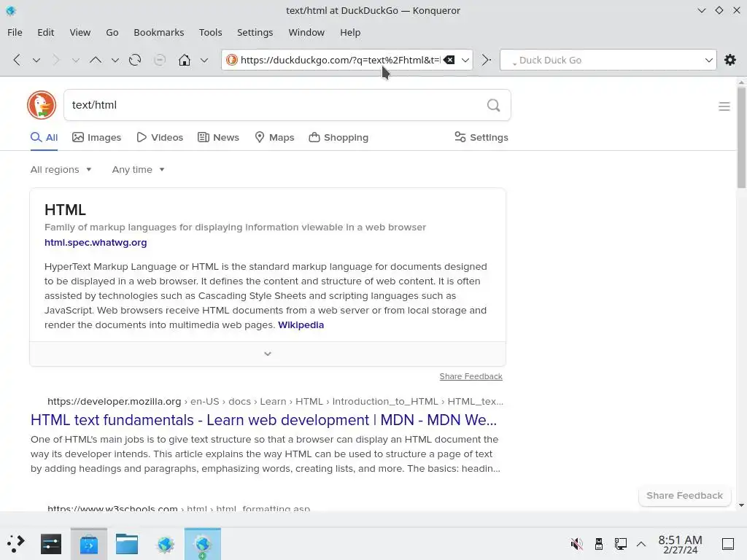
Task: Open the Settings menu in menu bar
Action: tap(255, 32)
